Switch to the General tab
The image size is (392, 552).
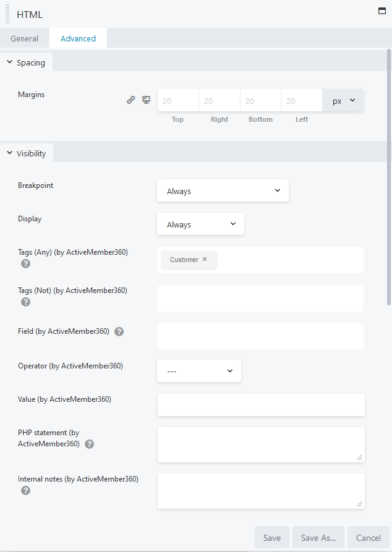[x=25, y=38]
